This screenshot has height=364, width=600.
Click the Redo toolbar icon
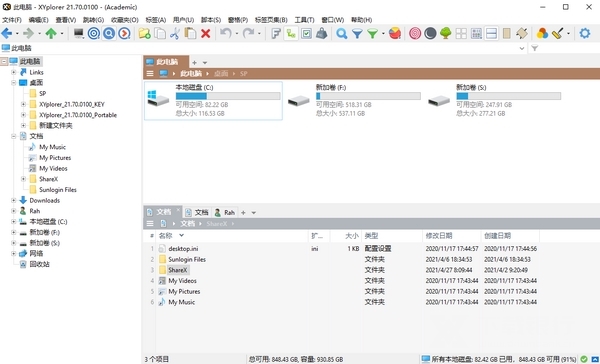tap(248, 34)
